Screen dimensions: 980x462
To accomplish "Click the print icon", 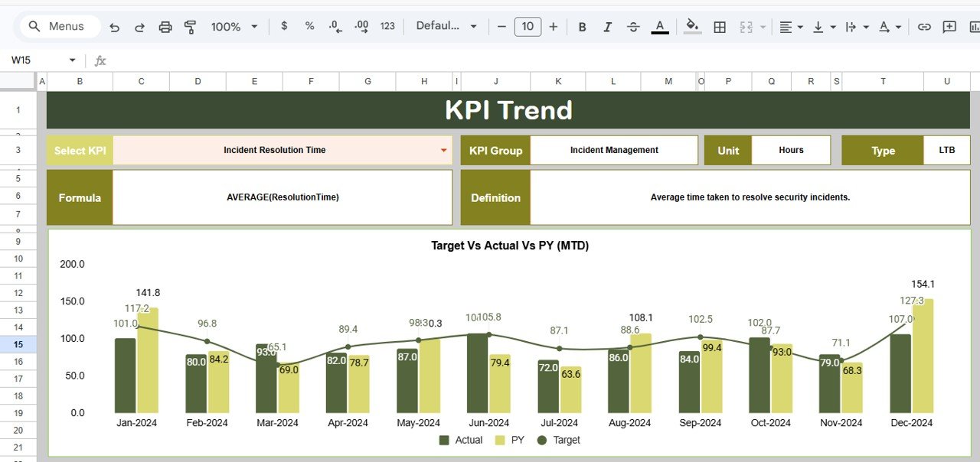I will (165, 26).
